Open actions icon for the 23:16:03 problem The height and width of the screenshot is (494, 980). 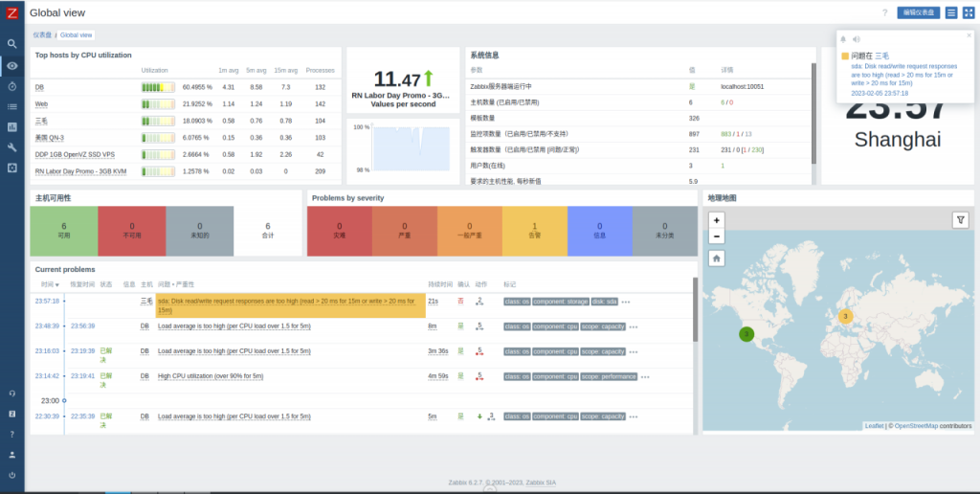[x=479, y=351]
